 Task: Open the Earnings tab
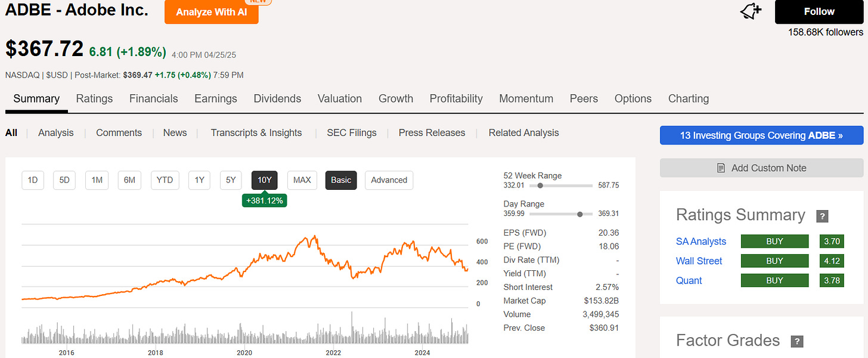click(x=216, y=98)
